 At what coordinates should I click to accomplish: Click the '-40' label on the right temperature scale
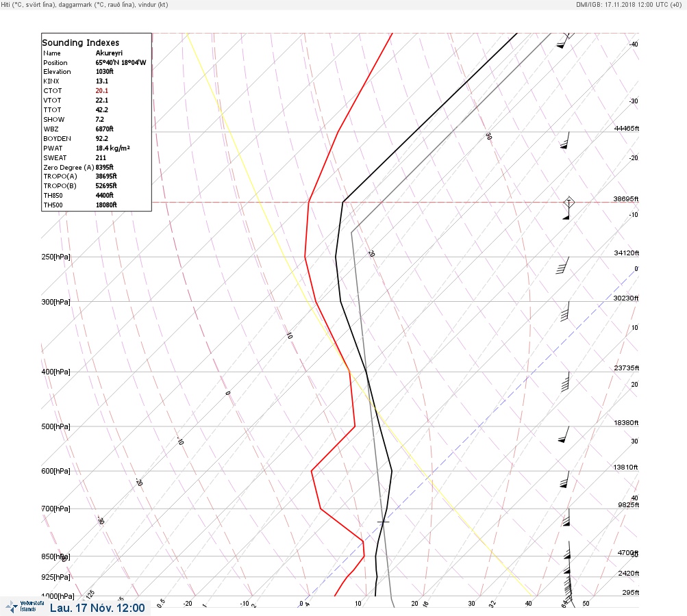[x=634, y=44]
